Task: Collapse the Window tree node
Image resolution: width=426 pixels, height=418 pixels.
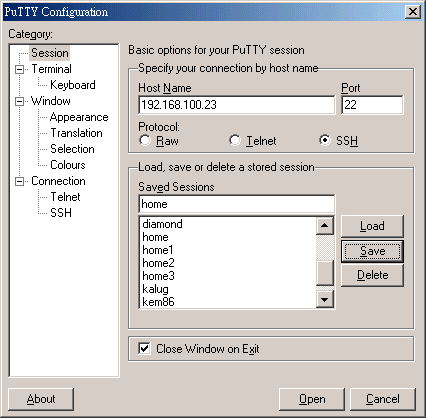Action: (x=20, y=101)
